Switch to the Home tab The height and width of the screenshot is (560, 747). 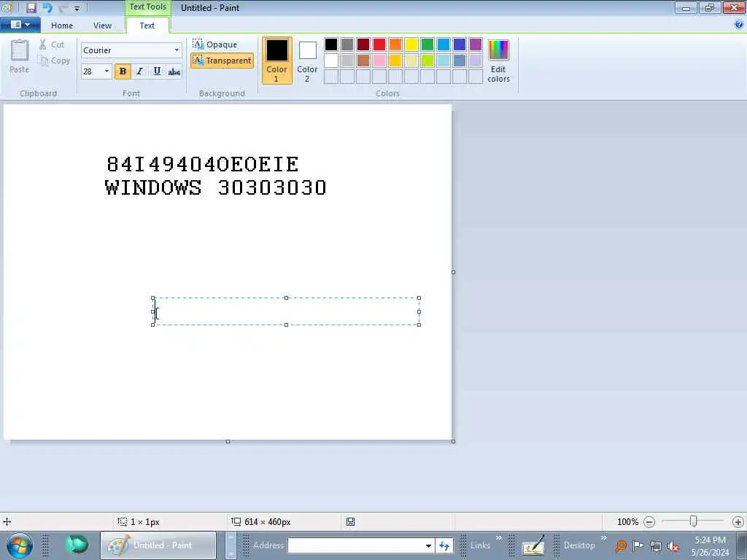tap(62, 26)
